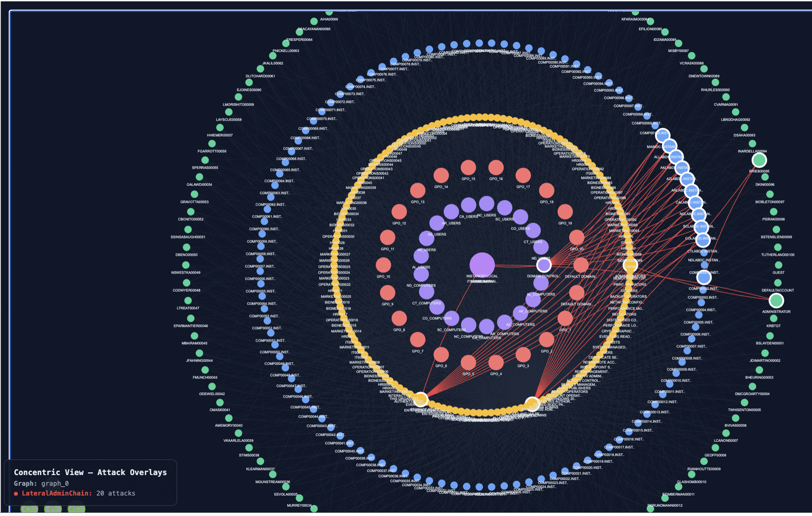
Task: Click the ND_COMPUTERS node
Action: [421, 274]
